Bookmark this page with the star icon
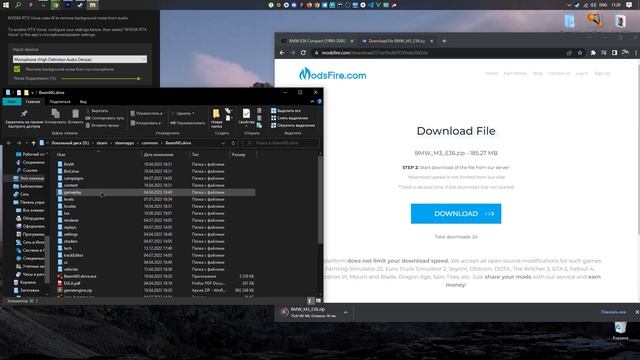The height and width of the screenshot is (360, 640). [x=580, y=53]
